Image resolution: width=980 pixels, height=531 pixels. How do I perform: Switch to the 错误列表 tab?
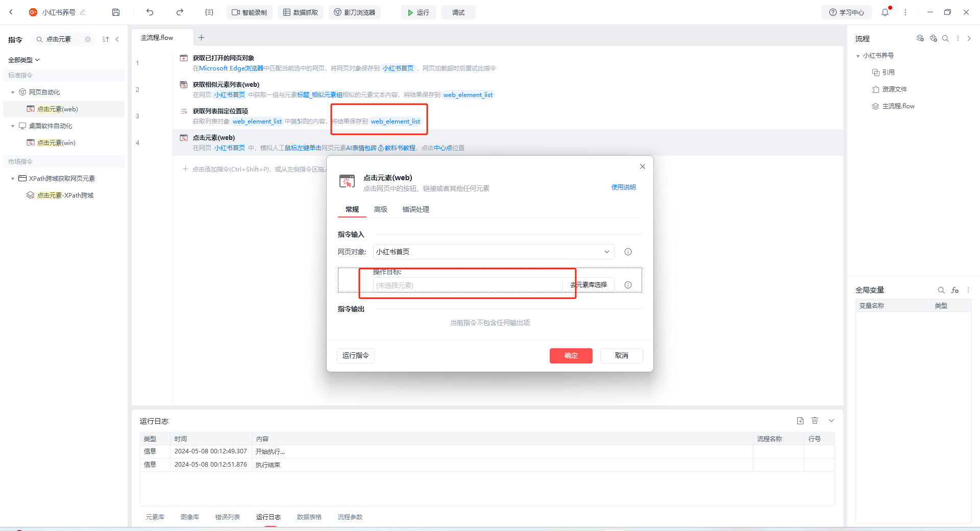pos(228,517)
